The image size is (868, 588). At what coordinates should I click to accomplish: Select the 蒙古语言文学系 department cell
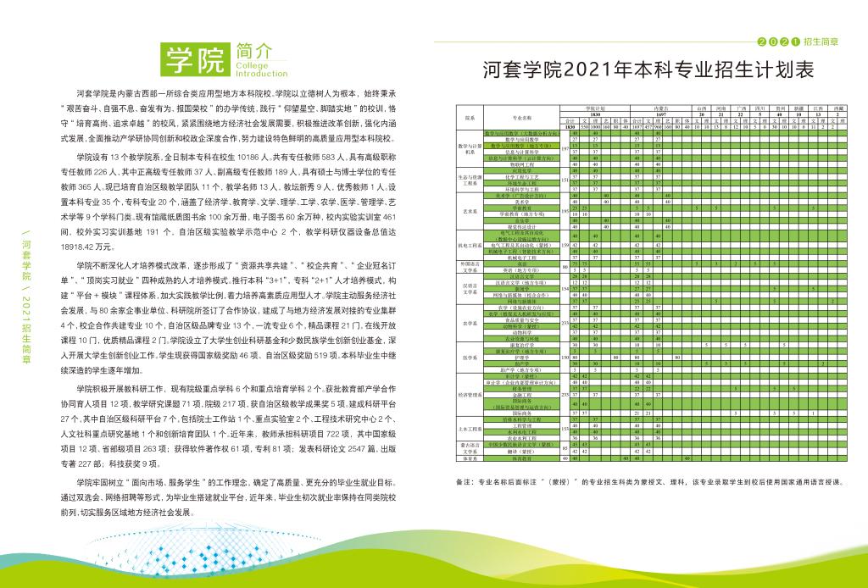[470, 448]
